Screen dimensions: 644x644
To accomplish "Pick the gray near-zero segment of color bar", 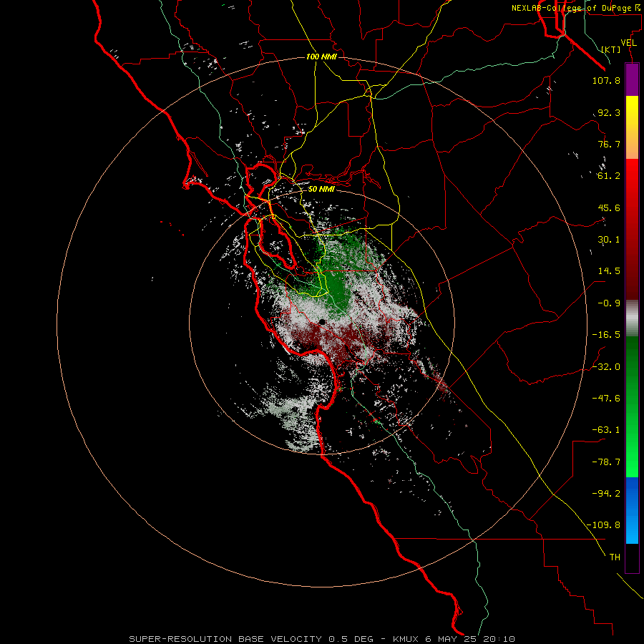I will point(632,318).
